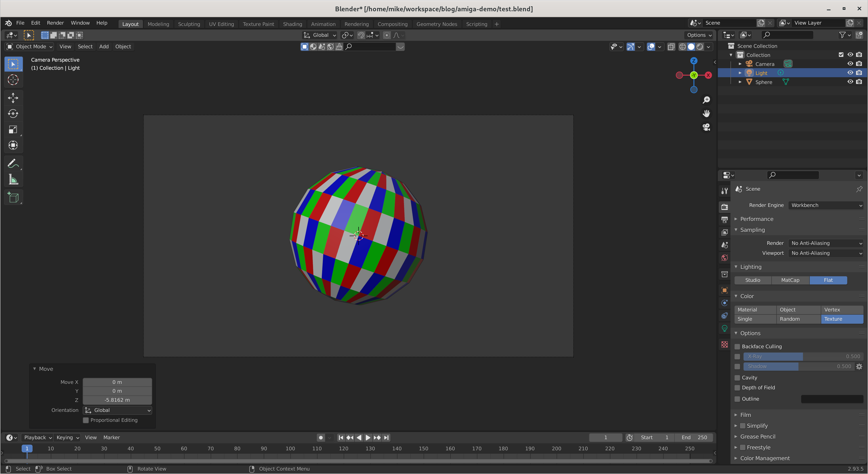The height and width of the screenshot is (474, 868).
Task: Expand the Performance panel
Action: coord(756,219)
